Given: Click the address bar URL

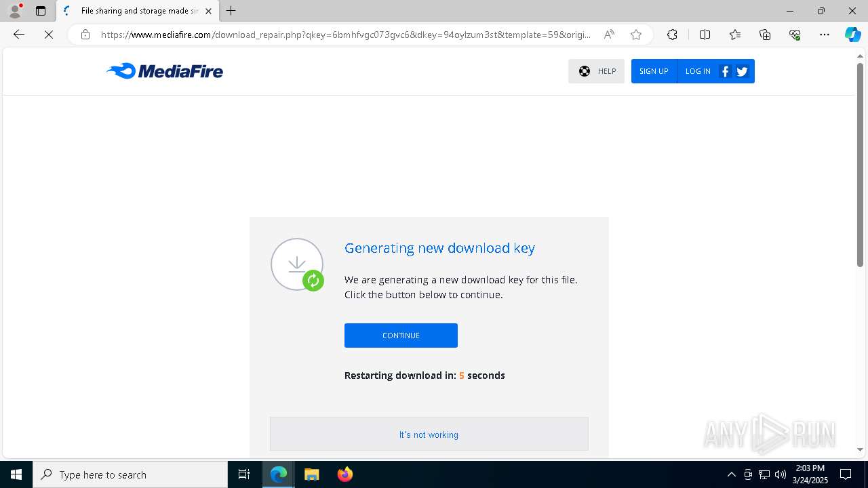Looking at the screenshot, I should point(346,35).
